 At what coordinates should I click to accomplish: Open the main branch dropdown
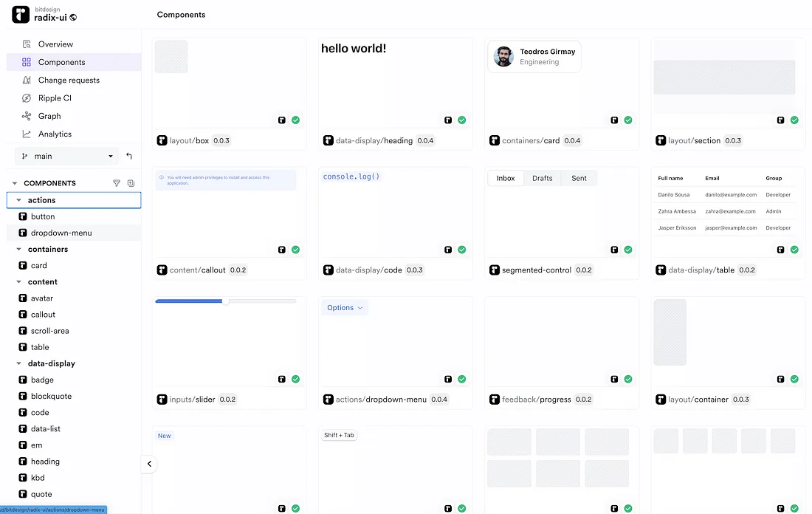point(66,156)
